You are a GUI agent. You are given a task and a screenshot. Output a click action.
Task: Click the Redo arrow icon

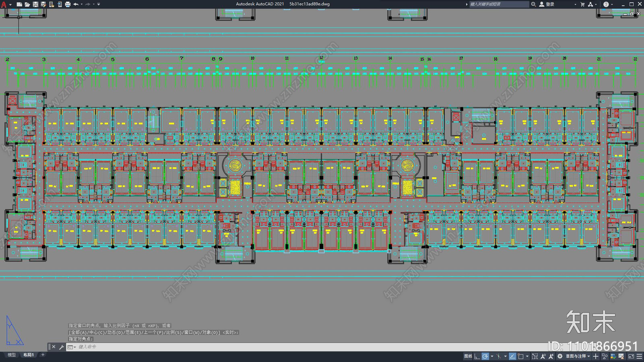[x=88, y=4]
